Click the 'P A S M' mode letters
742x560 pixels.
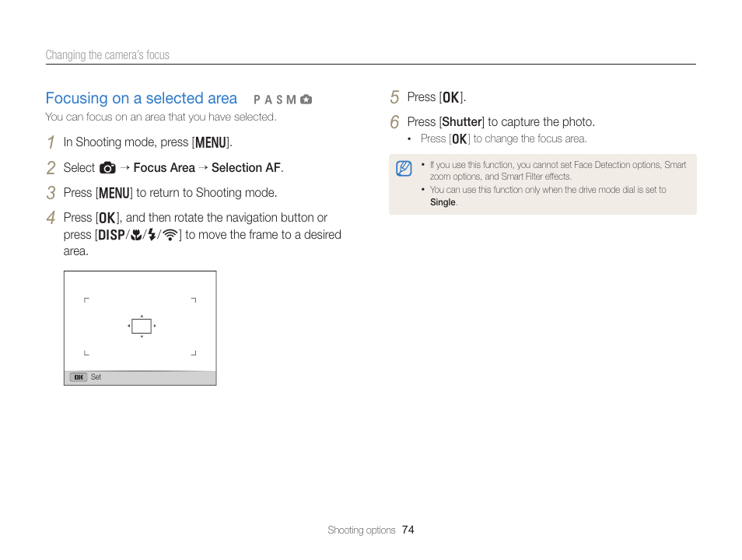point(275,100)
